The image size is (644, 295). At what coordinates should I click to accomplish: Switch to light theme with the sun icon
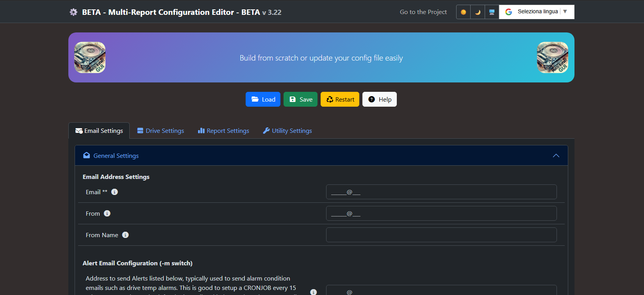pos(463,12)
